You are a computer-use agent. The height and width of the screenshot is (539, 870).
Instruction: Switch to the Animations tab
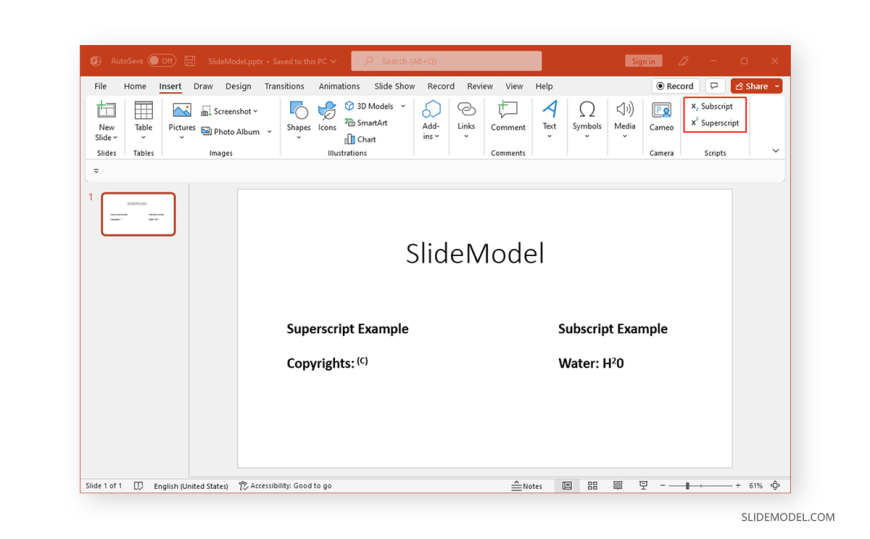[339, 86]
